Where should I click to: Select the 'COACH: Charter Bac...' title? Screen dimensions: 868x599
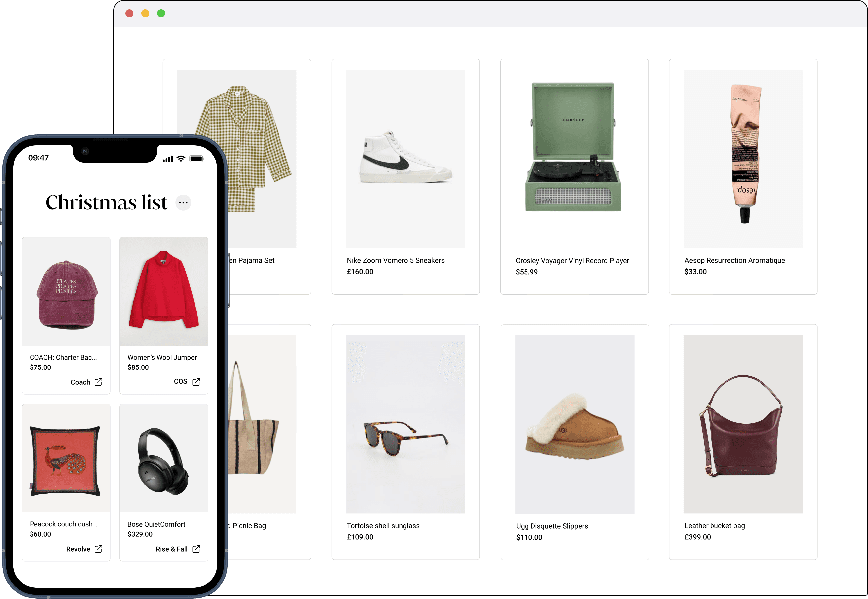click(63, 357)
